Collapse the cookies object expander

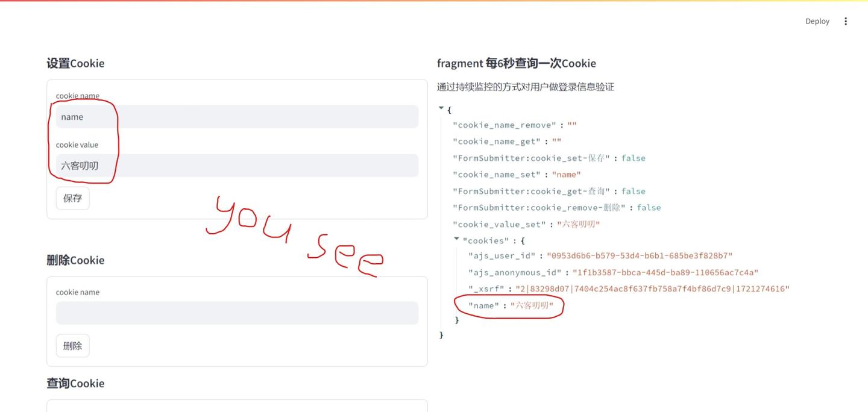(457, 239)
